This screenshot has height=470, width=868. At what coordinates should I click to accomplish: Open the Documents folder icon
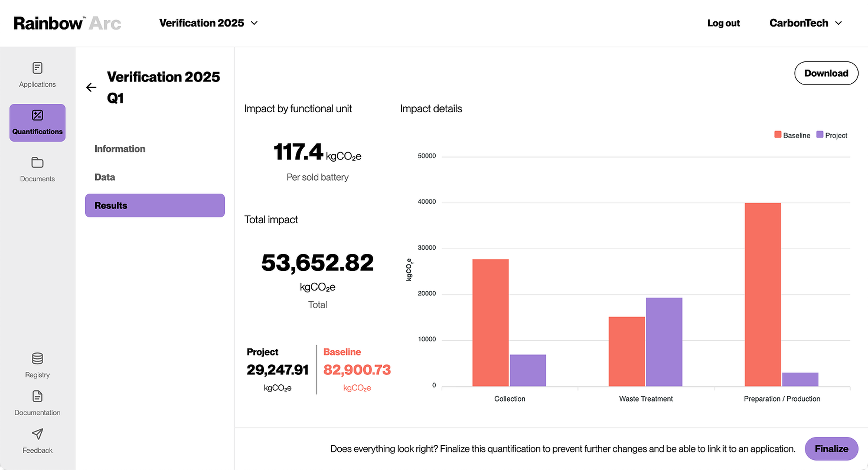[37, 163]
